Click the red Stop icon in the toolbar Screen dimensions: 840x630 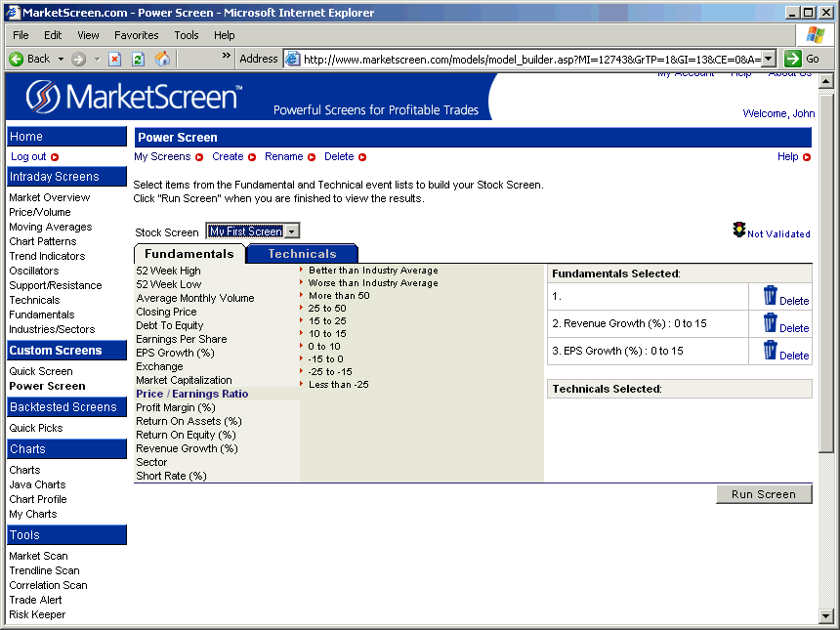click(x=114, y=58)
